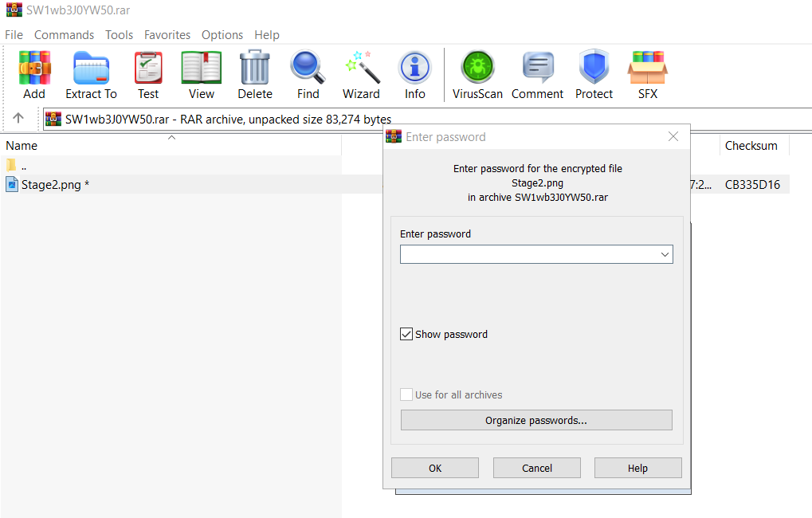Click the Add archive toolbar icon

click(x=34, y=67)
